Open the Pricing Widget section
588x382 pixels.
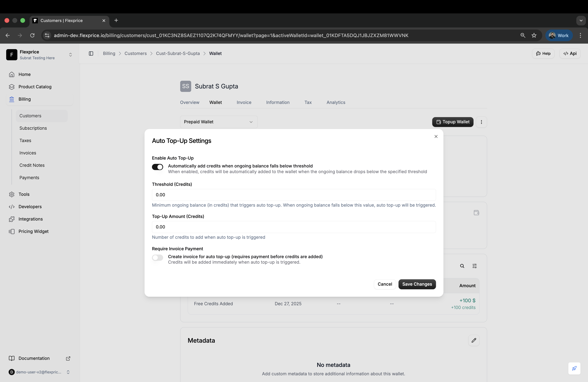click(33, 231)
